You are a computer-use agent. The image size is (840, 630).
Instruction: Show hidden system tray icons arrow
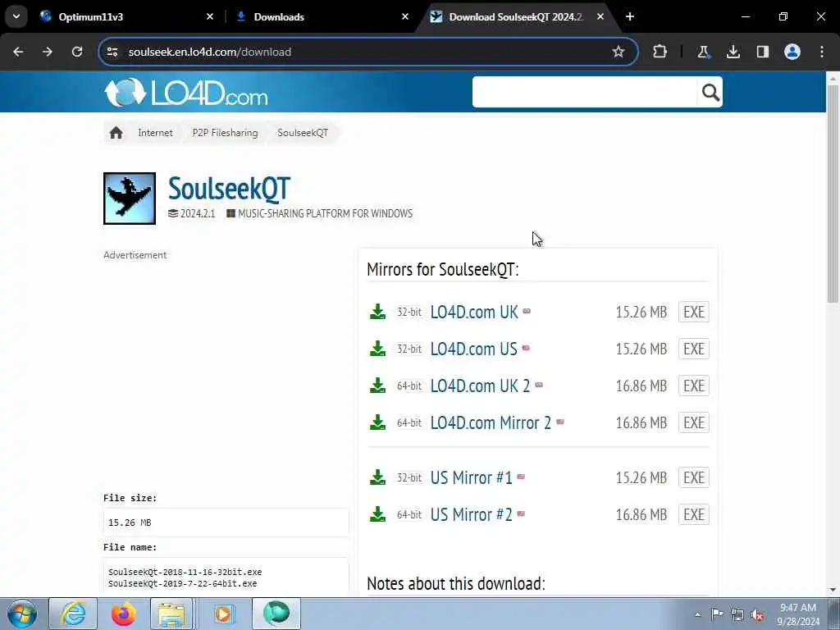(x=697, y=614)
